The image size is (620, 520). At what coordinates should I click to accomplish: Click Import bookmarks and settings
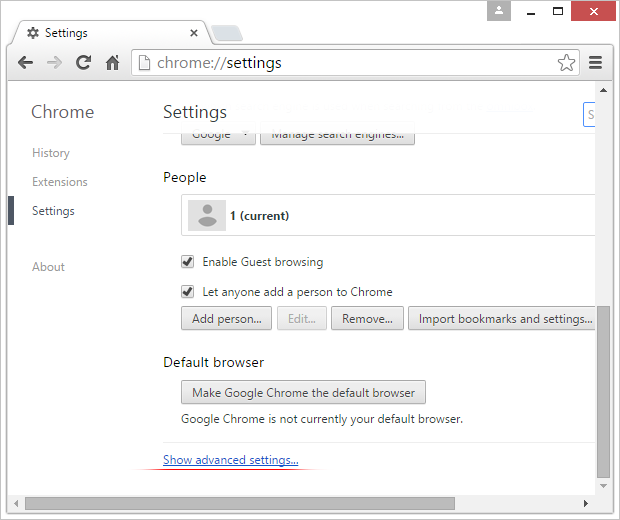(x=502, y=318)
